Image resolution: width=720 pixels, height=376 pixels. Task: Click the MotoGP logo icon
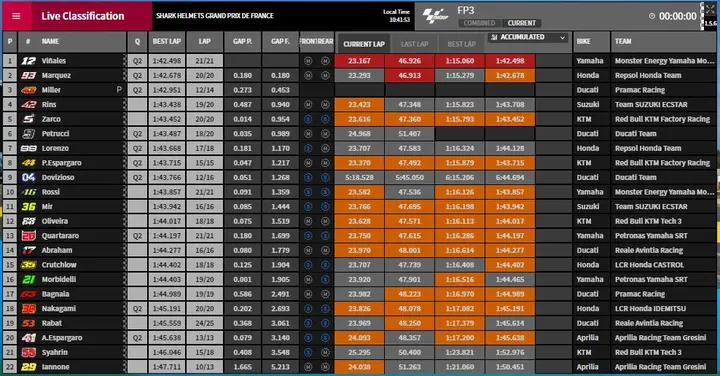pos(435,17)
